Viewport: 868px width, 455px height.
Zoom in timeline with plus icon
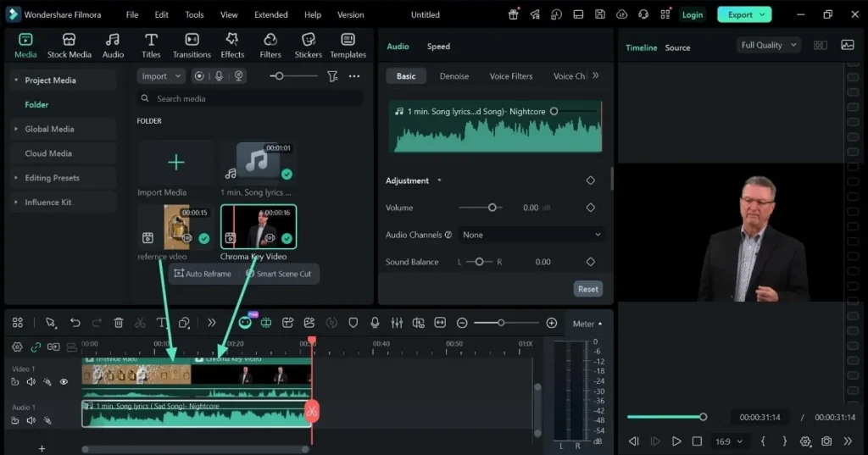pos(551,324)
